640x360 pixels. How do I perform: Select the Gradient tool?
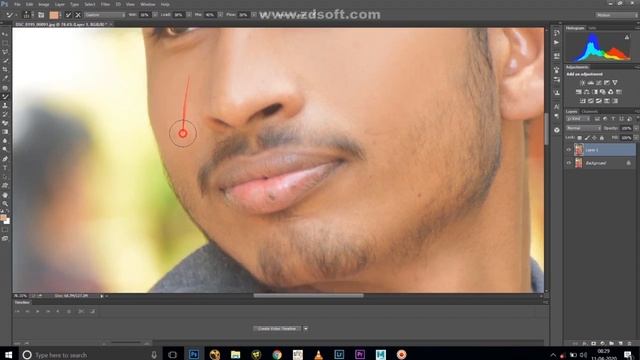(x=5, y=132)
